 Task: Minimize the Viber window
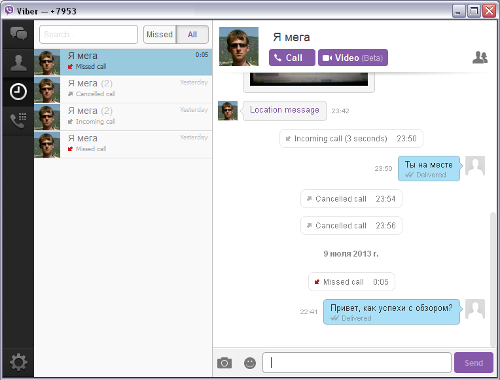coord(458,11)
